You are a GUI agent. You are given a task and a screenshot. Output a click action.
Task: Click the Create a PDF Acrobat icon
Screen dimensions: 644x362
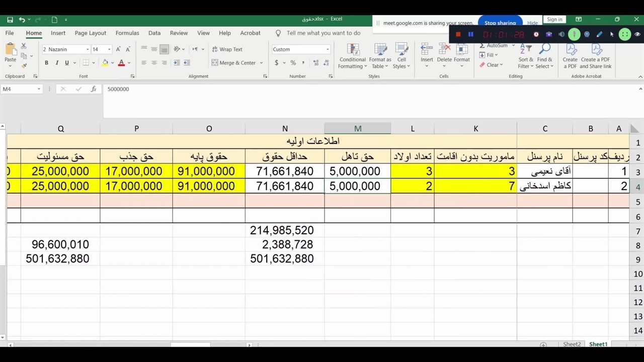pos(570,56)
